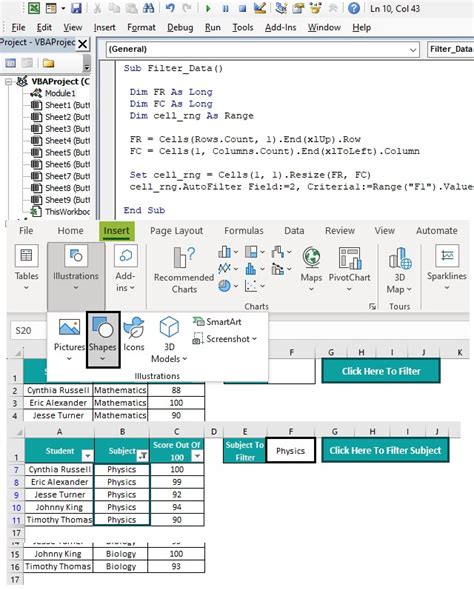Switch to the Automate ribbon tab
This screenshot has height=590, width=474.
coord(437,231)
